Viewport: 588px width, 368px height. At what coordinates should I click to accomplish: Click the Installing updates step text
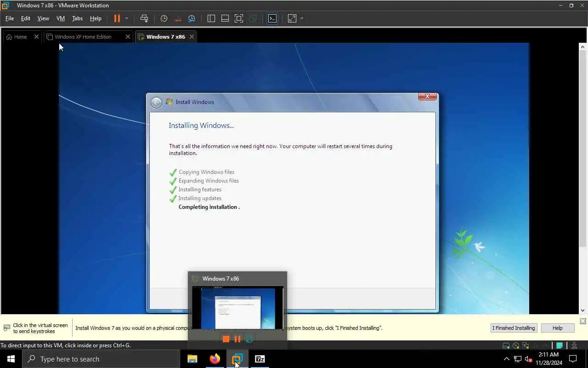(200, 198)
